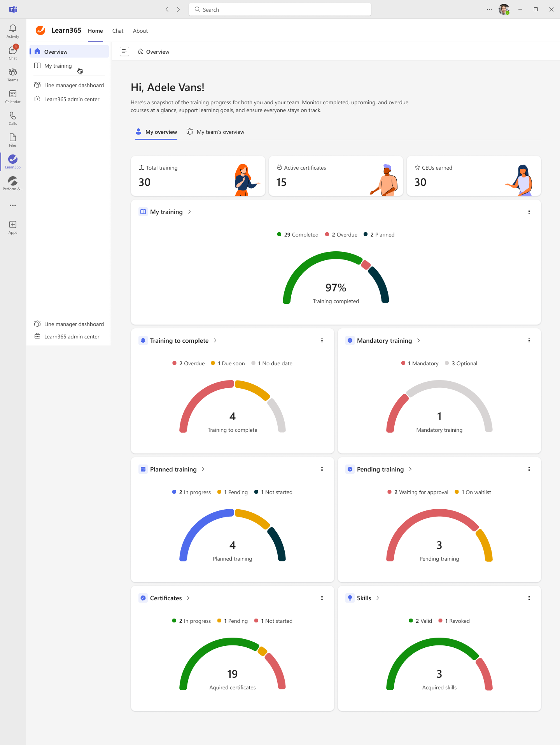Expand the Training to complete chevron
Image resolution: width=560 pixels, height=745 pixels.
[215, 340]
